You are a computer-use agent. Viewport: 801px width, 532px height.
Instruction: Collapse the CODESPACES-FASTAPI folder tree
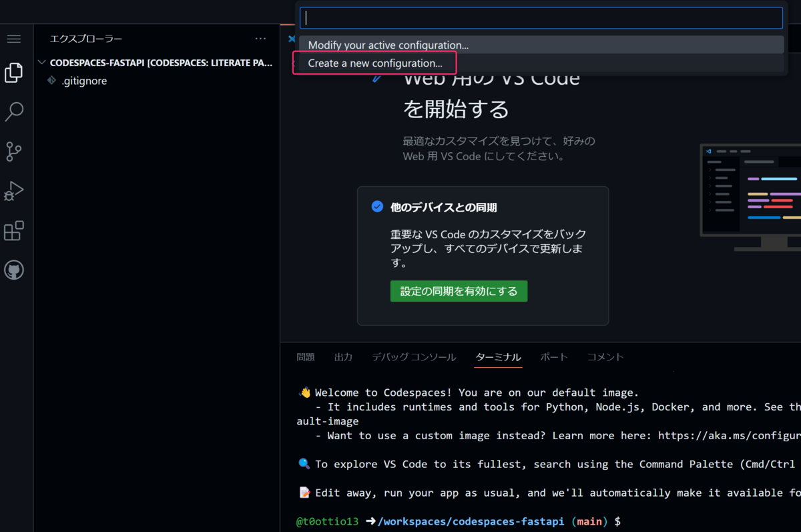pyautogui.click(x=42, y=62)
